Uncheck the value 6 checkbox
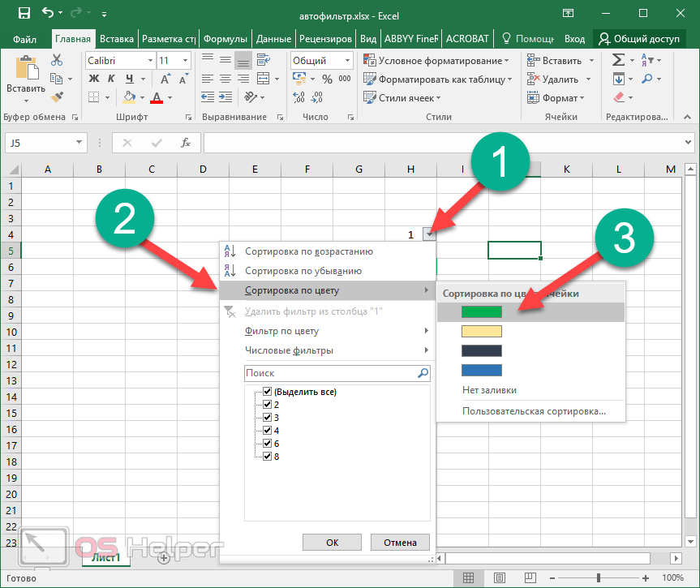This screenshot has width=700, height=588. [268, 443]
